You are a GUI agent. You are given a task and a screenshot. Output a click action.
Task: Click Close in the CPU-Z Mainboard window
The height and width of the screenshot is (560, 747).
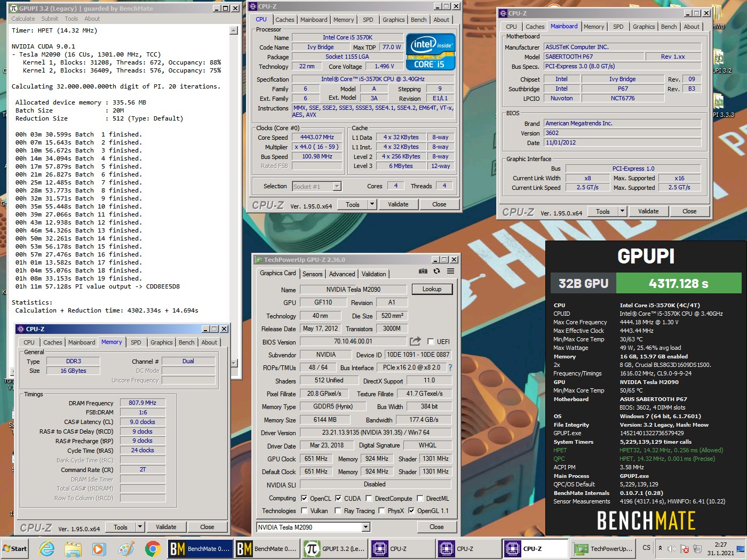click(689, 211)
